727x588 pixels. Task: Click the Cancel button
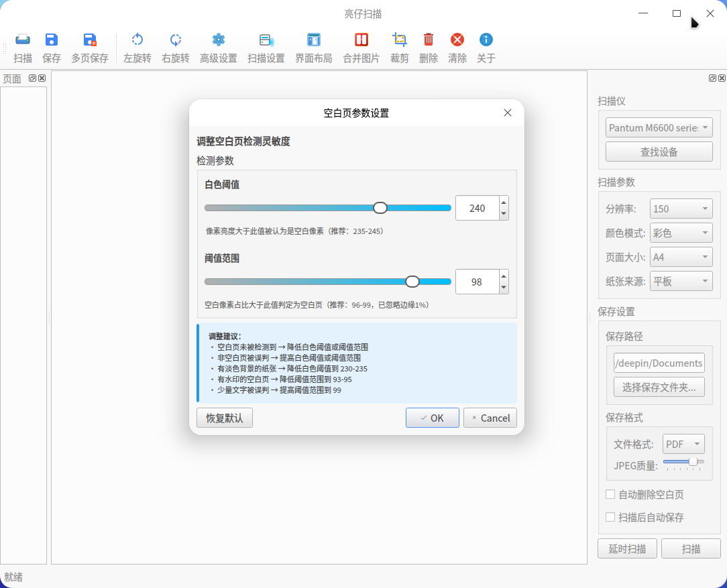[490, 418]
